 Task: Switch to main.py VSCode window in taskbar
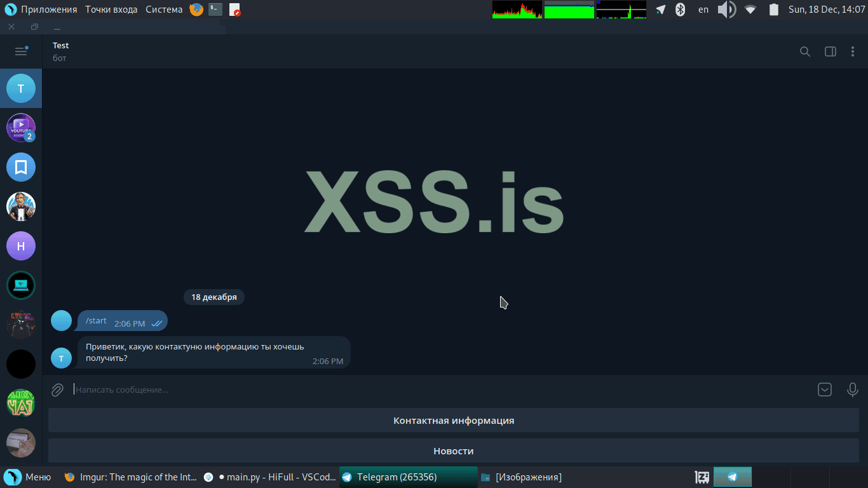(269, 477)
